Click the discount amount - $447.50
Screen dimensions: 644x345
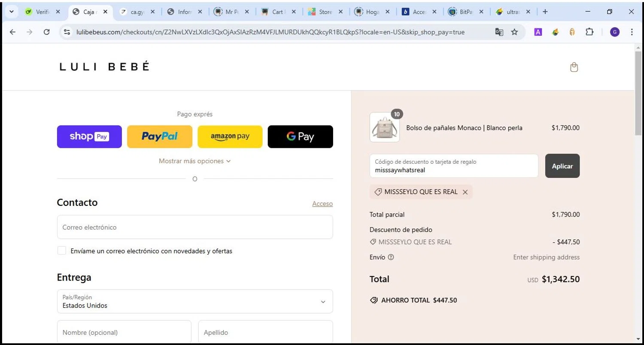tap(566, 242)
